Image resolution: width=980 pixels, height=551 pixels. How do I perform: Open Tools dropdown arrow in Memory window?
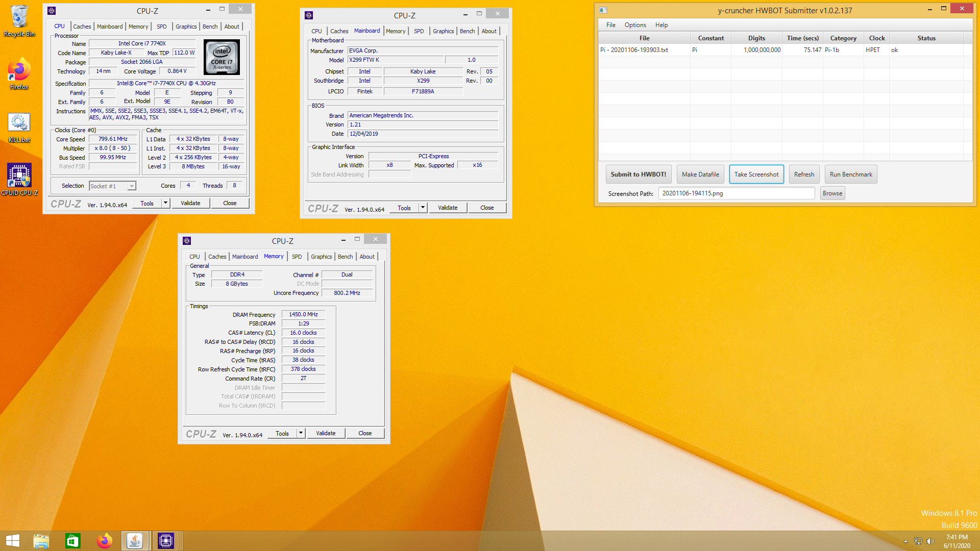click(x=301, y=433)
